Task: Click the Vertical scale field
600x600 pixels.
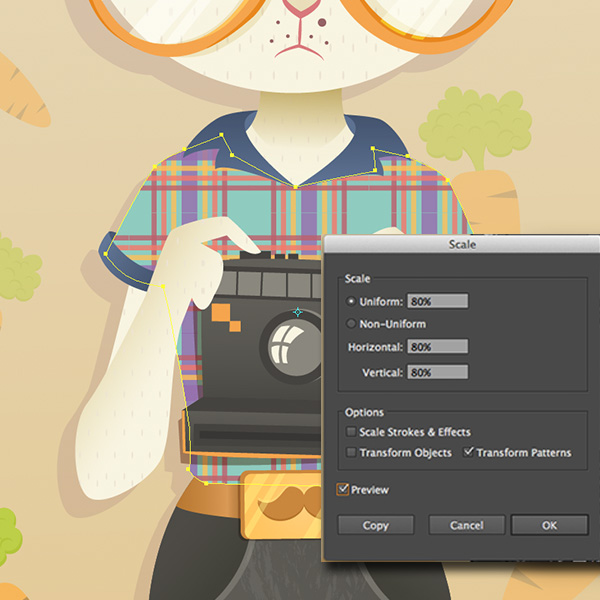Action: tap(437, 372)
